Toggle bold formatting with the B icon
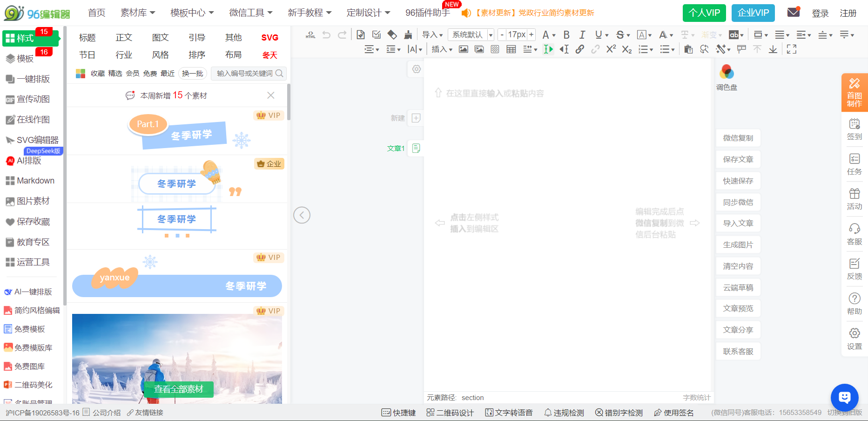The width and height of the screenshot is (868, 421). click(x=566, y=34)
